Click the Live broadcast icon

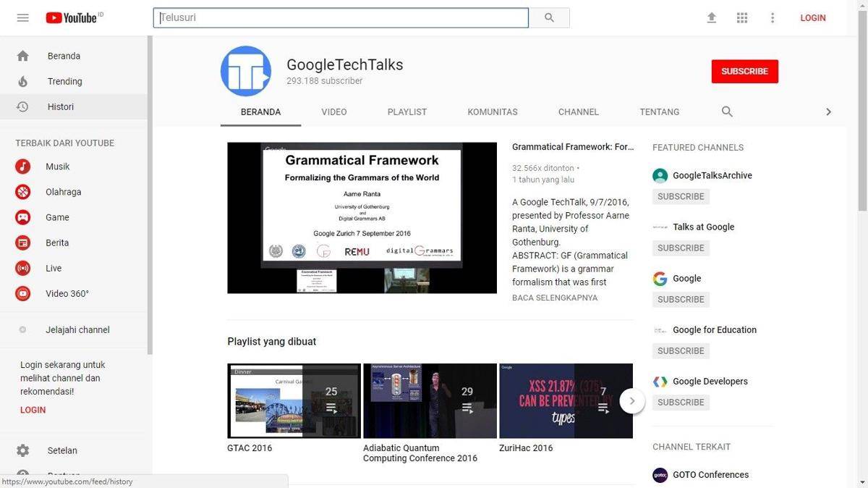pyautogui.click(x=23, y=268)
